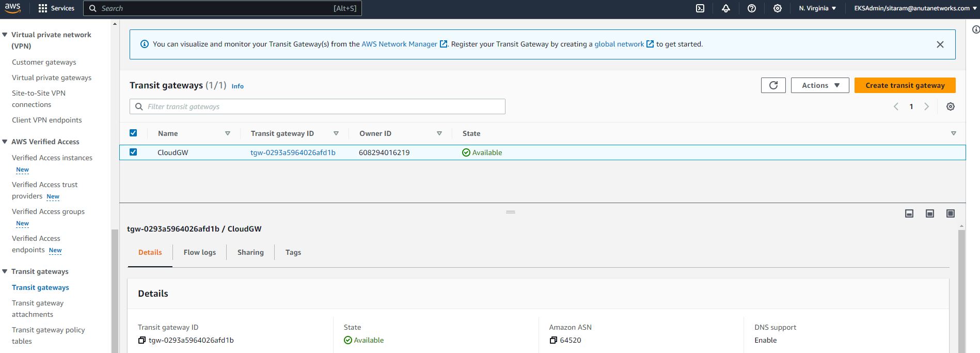
Task: Launch the CloudShell terminal icon
Action: click(700, 8)
